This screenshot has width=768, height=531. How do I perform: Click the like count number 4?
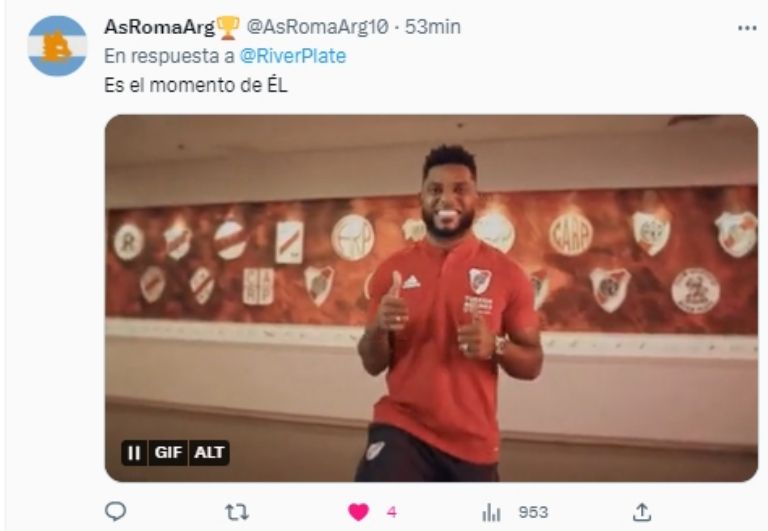(x=391, y=512)
